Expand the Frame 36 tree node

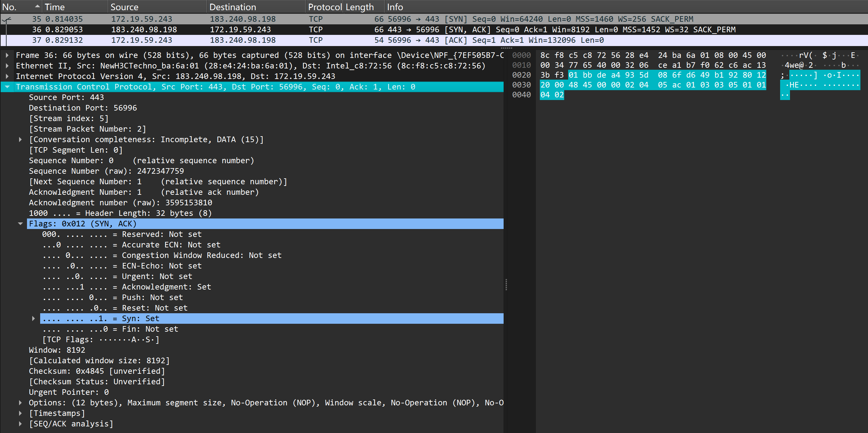pos(7,55)
